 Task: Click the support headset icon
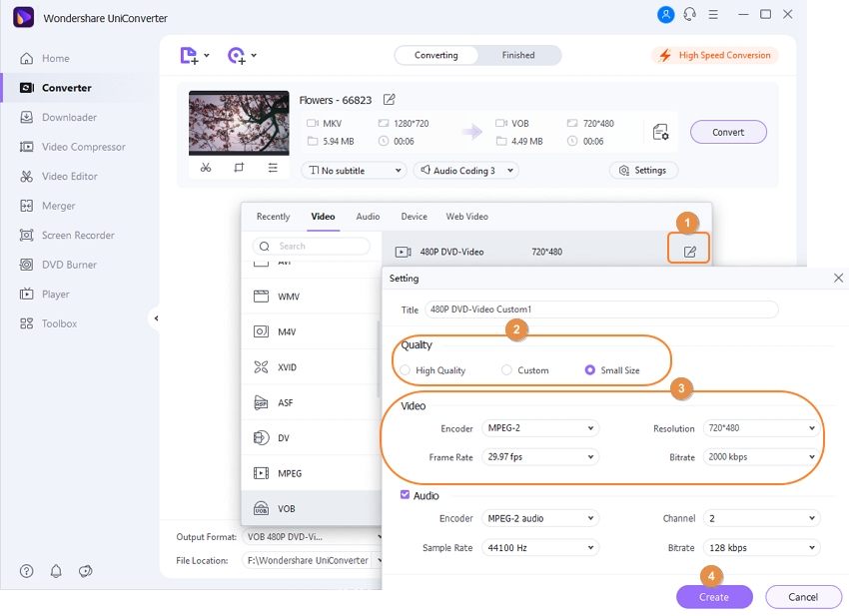coord(690,15)
